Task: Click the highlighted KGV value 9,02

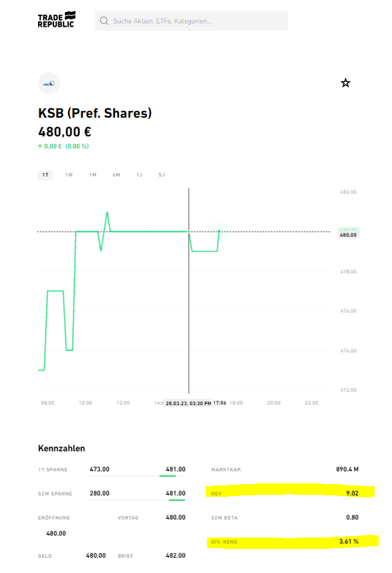Action: click(x=351, y=493)
